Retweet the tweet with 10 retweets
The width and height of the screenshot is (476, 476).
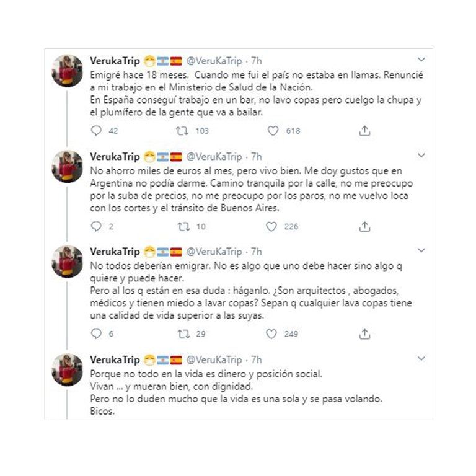click(183, 227)
